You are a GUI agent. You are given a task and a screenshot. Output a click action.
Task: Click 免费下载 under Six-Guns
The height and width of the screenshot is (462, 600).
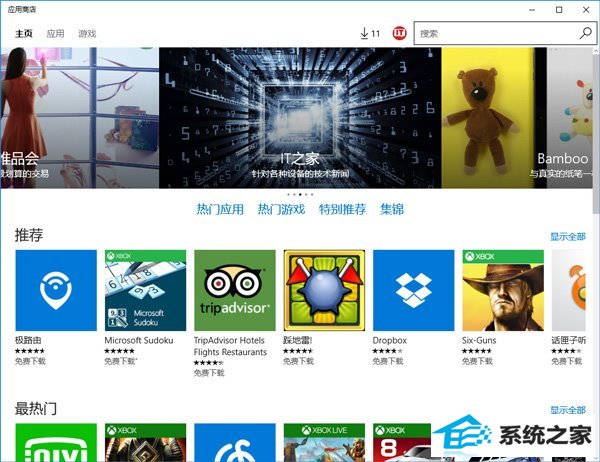tap(477, 361)
